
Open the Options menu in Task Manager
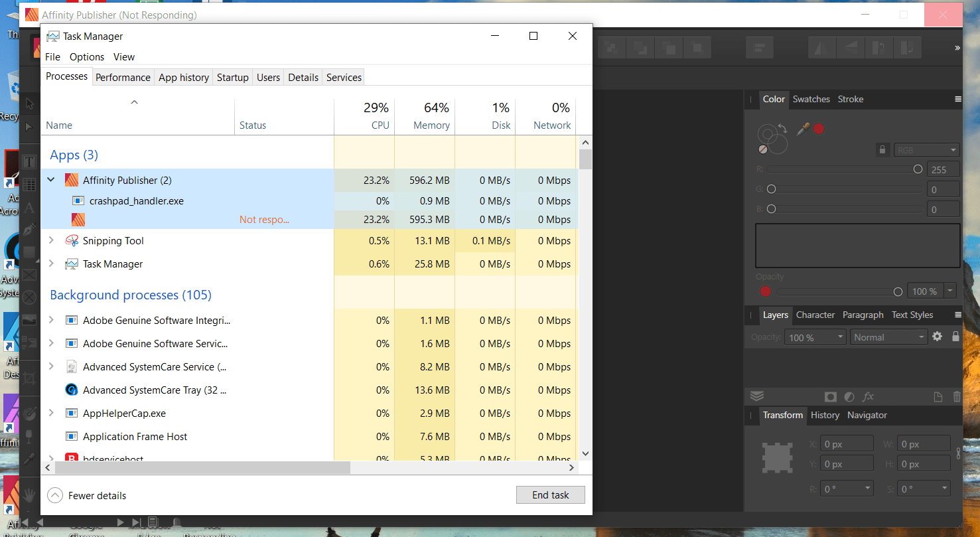pyautogui.click(x=86, y=57)
